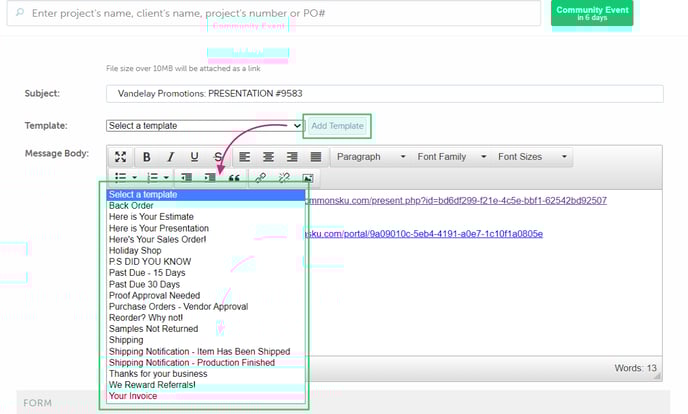Click into the Subject input field

tap(384, 94)
